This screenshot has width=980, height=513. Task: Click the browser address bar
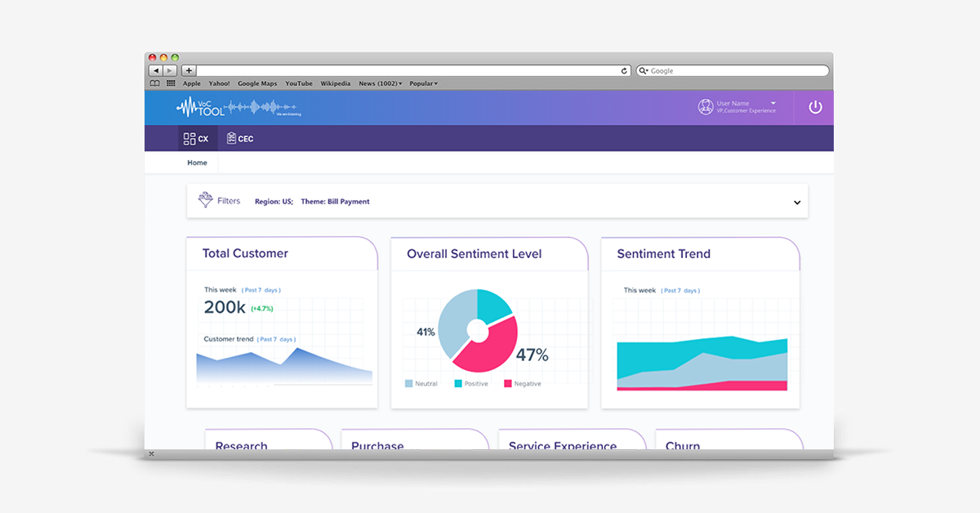[414, 71]
